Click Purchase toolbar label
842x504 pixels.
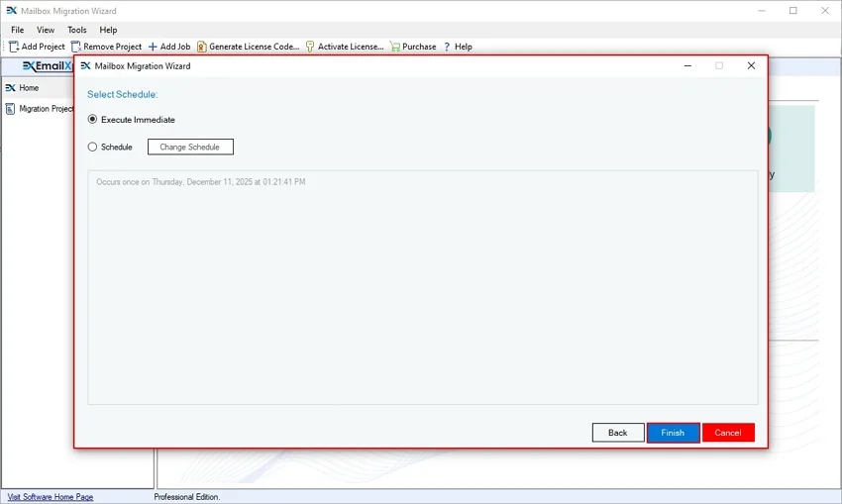419,47
